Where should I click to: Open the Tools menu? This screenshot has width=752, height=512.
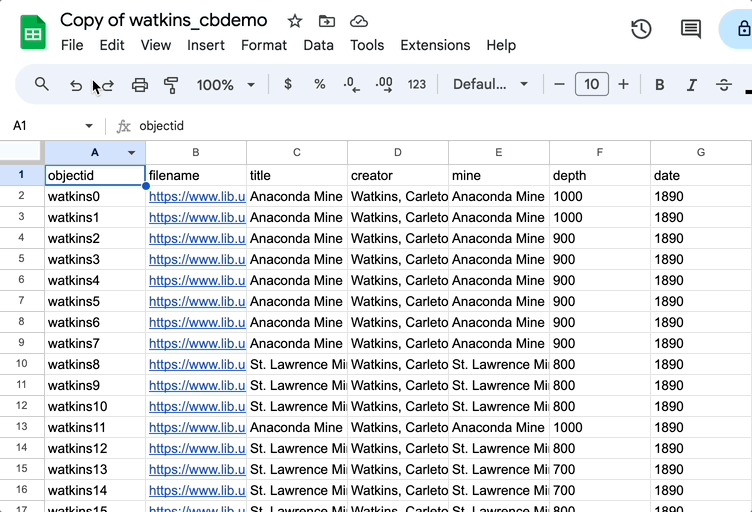[x=367, y=45]
